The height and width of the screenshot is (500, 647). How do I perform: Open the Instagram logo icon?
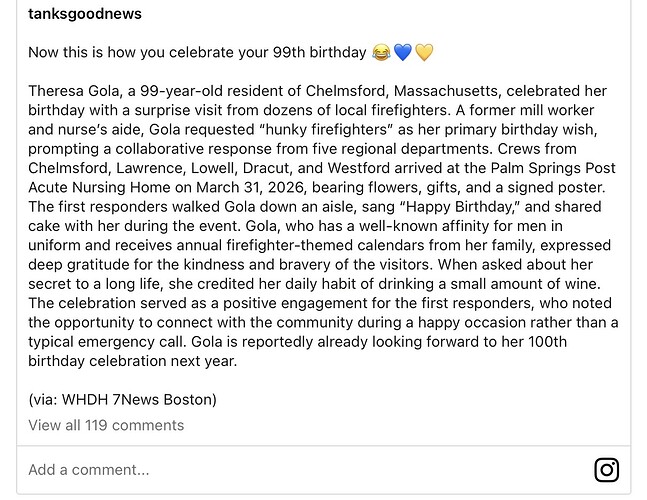coord(606,469)
